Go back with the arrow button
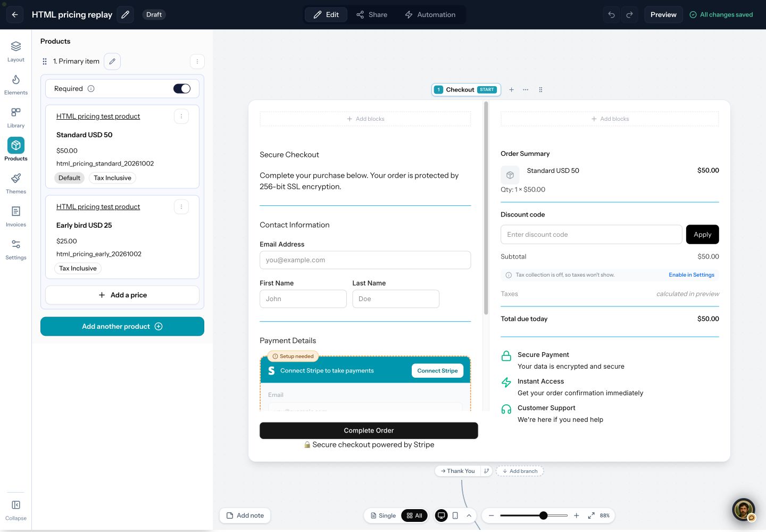The height and width of the screenshot is (532, 766). [x=15, y=14]
